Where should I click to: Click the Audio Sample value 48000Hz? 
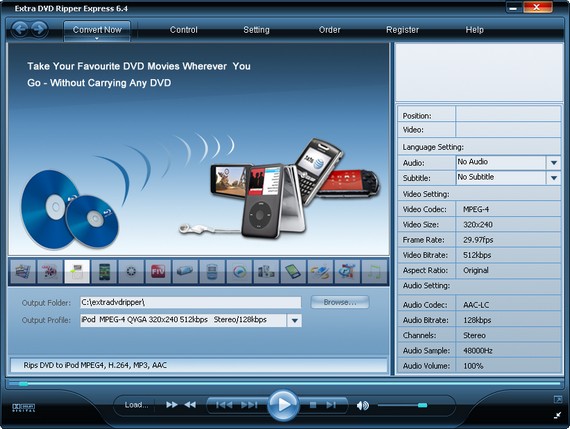[x=478, y=351]
